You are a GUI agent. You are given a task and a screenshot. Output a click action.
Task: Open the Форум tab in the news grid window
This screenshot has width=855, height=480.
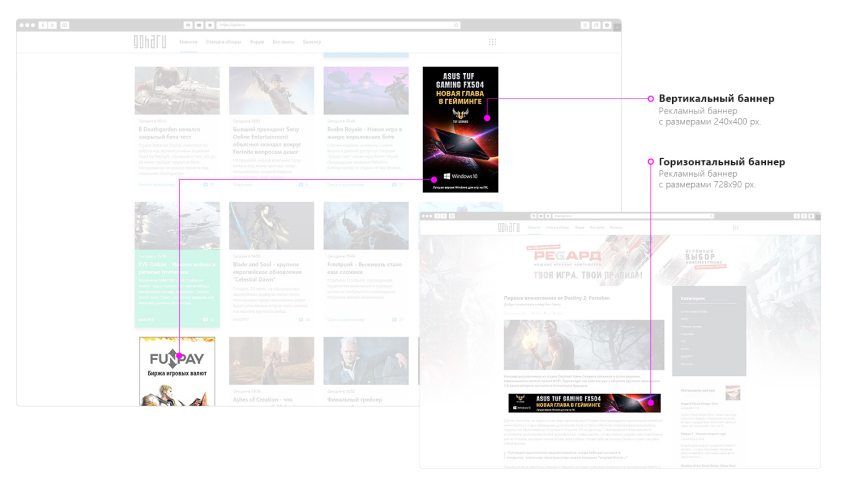click(x=257, y=42)
